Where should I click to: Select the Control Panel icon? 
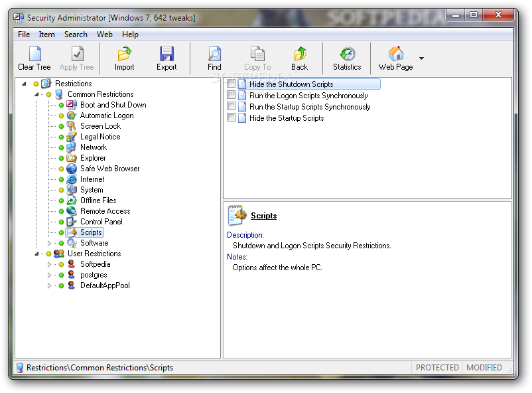72,222
